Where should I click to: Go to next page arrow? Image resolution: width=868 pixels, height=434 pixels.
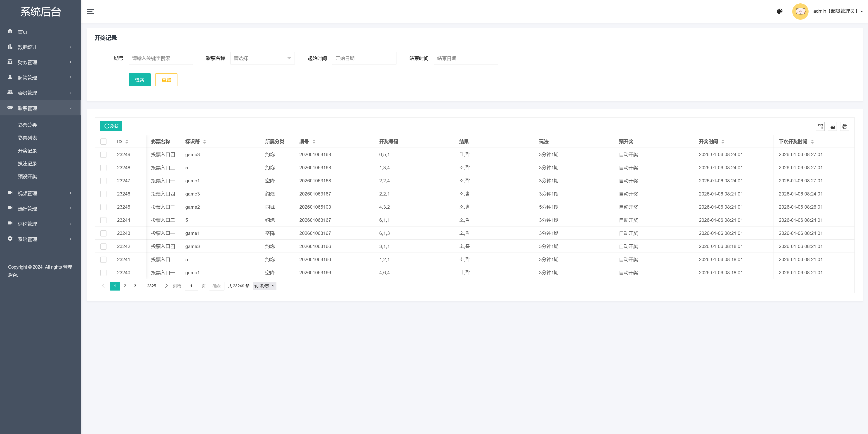(166, 286)
